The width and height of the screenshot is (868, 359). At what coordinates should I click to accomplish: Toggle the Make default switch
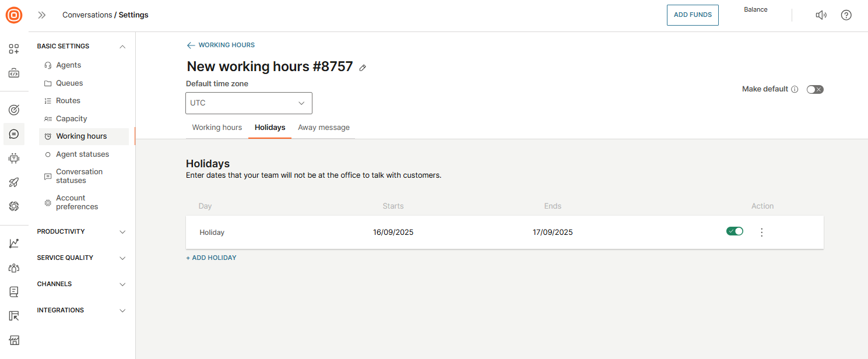pos(815,89)
